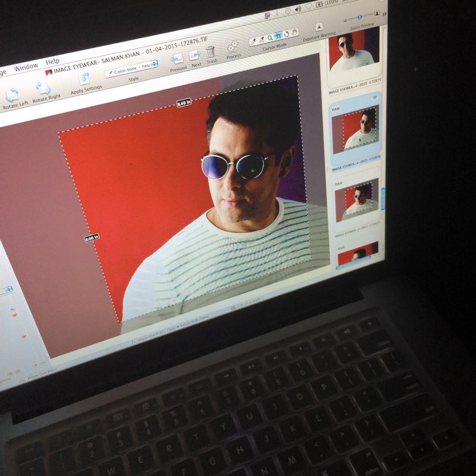The height and width of the screenshot is (476, 476).
Task: Select the crop cursor tool
Action: point(278,36)
